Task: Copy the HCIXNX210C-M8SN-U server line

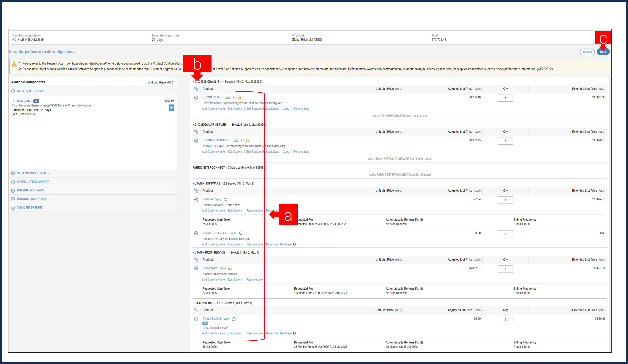Action: 286,151
